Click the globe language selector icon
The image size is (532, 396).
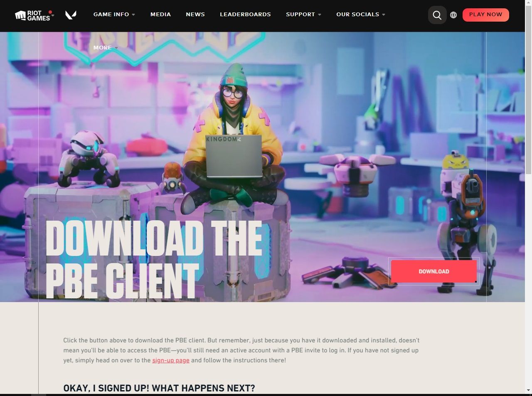453,15
